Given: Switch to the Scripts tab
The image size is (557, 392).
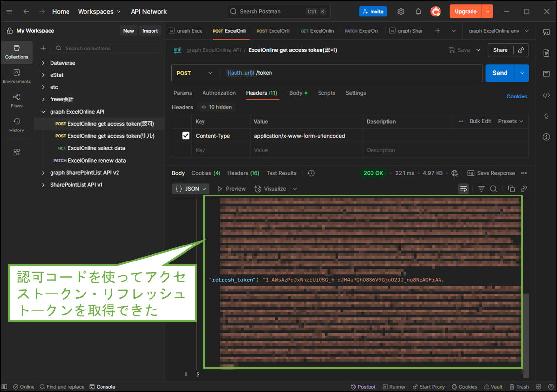Looking at the screenshot, I should (x=326, y=93).
